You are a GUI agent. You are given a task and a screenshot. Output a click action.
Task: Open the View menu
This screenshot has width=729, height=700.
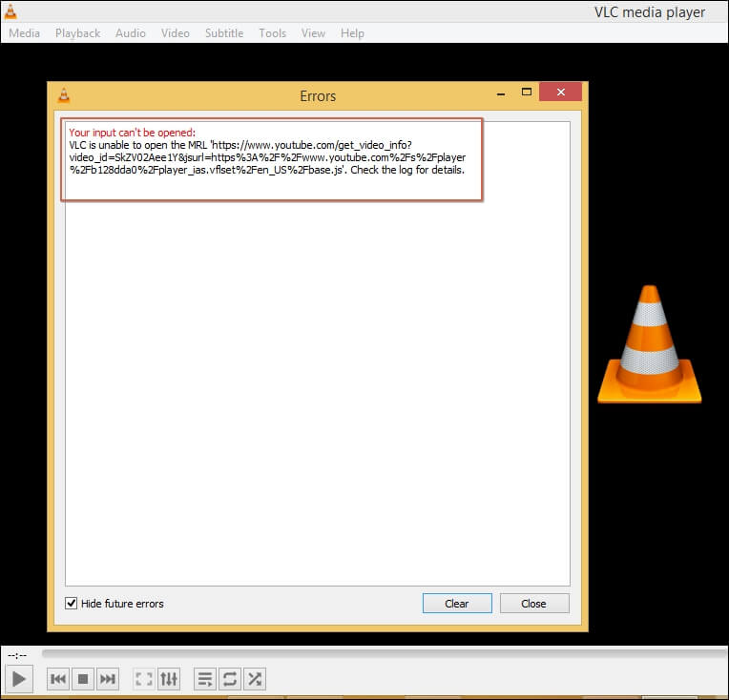point(313,33)
